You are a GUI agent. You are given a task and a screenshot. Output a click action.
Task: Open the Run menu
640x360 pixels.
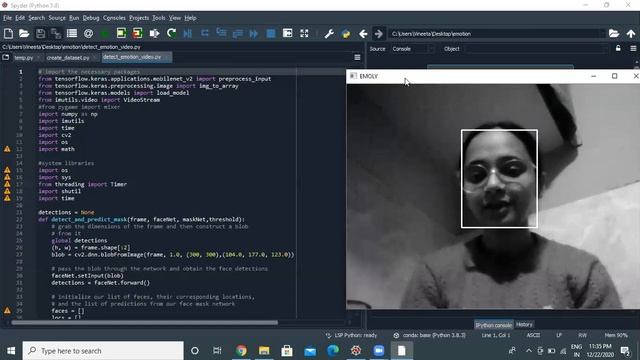(74, 18)
